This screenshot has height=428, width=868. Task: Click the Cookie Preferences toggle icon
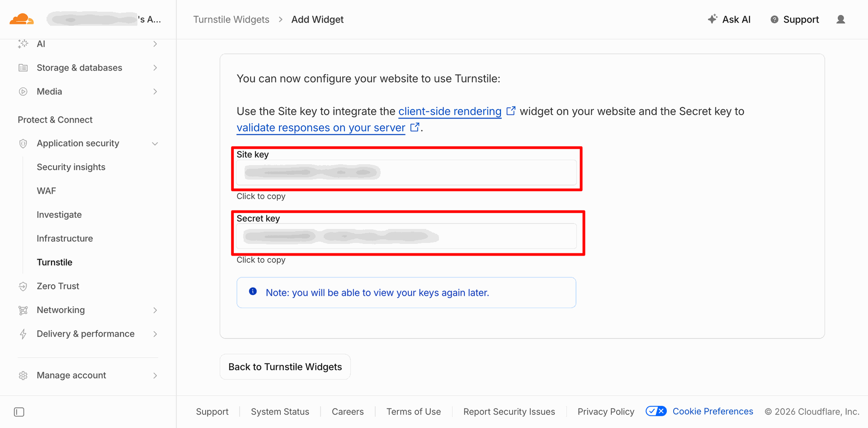click(656, 411)
